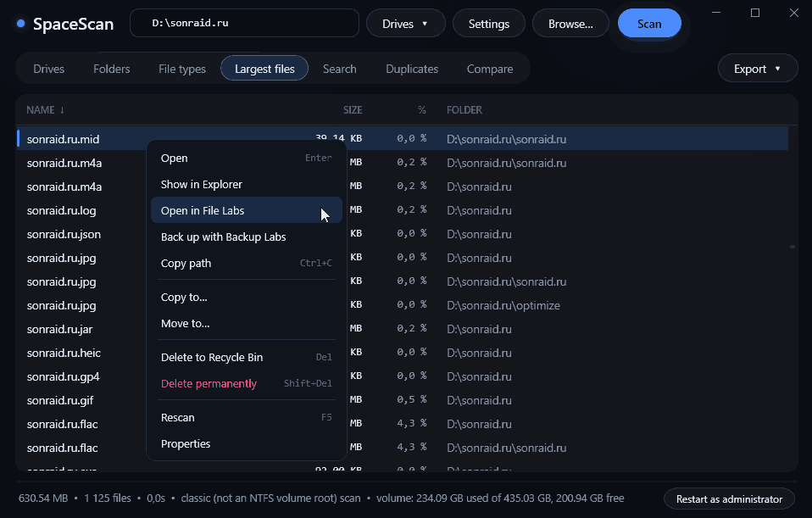
Task: Choose Rescan in context menu
Action: click(247, 417)
